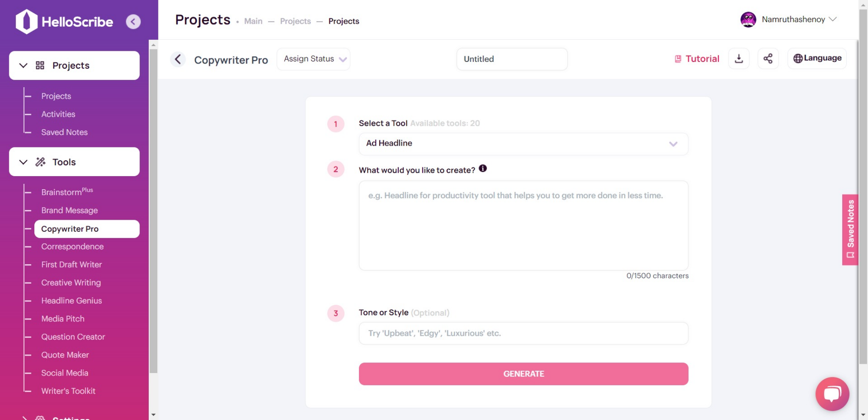Screen dimensions: 868x420
Task: Open the Saved Notes side tab
Action: click(x=850, y=229)
